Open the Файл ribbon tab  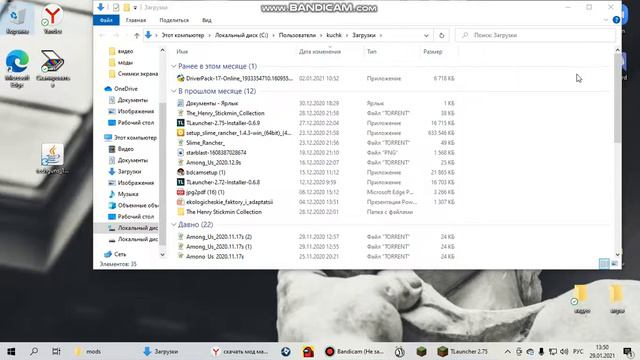click(106, 20)
